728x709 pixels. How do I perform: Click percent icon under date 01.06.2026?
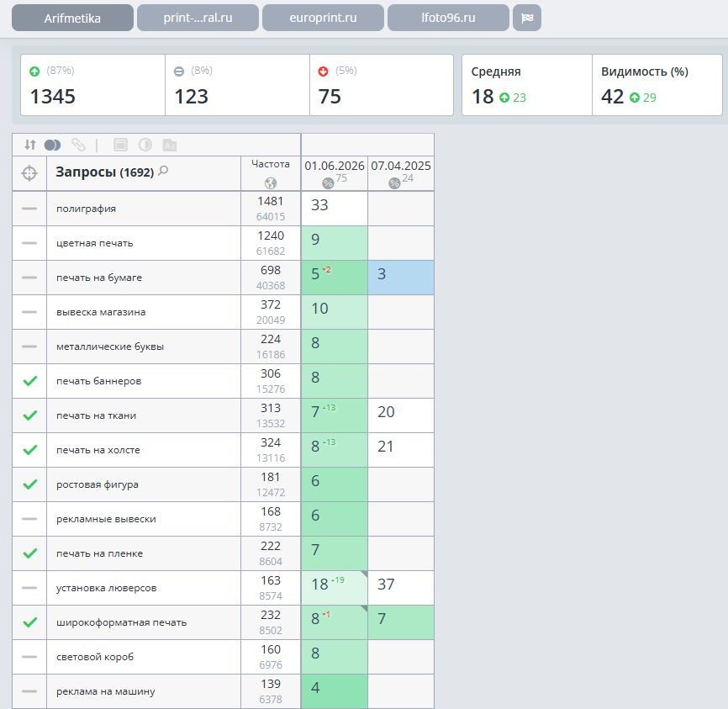tap(328, 183)
